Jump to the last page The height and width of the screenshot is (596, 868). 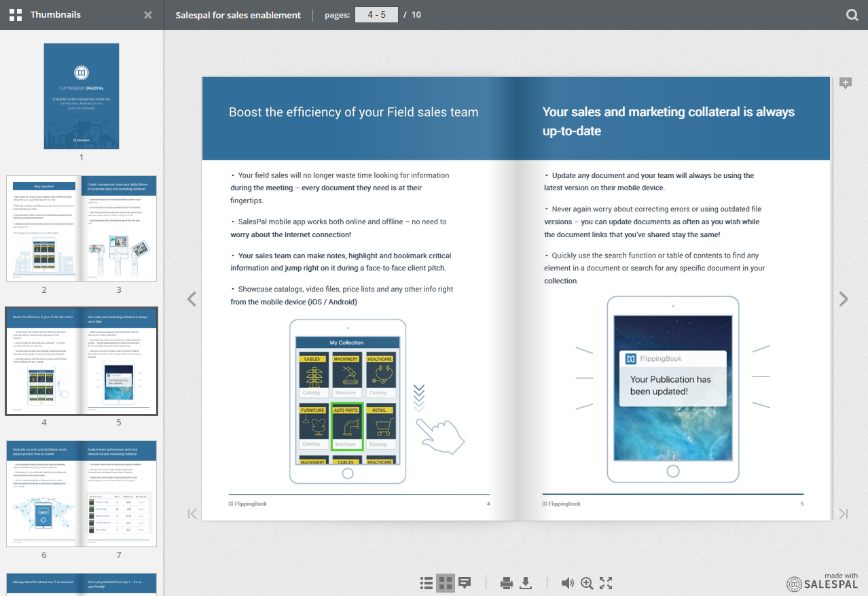[844, 514]
